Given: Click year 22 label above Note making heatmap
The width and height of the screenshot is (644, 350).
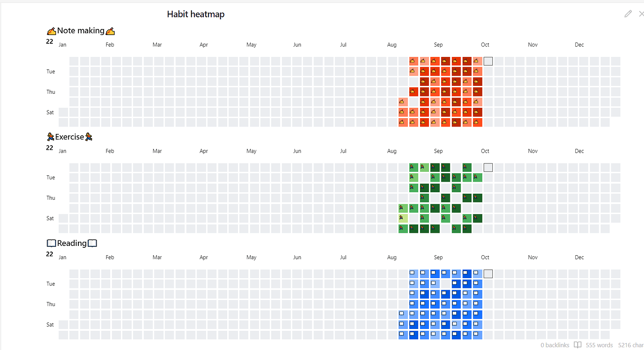Looking at the screenshot, I should click(x=49, y=42).
